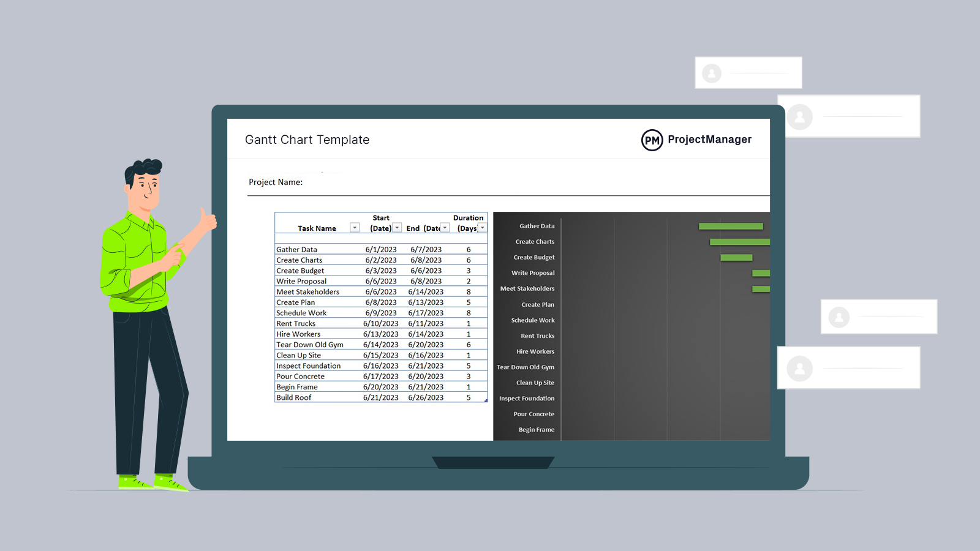
Task: Select the Create Charts gantt bar
Action: [x=739, y=242]
